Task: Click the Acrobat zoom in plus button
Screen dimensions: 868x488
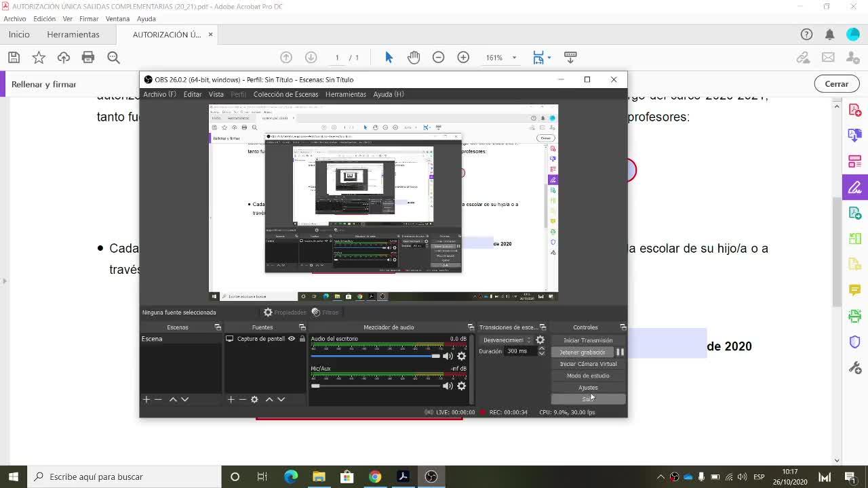Action: tap(463, 58)
